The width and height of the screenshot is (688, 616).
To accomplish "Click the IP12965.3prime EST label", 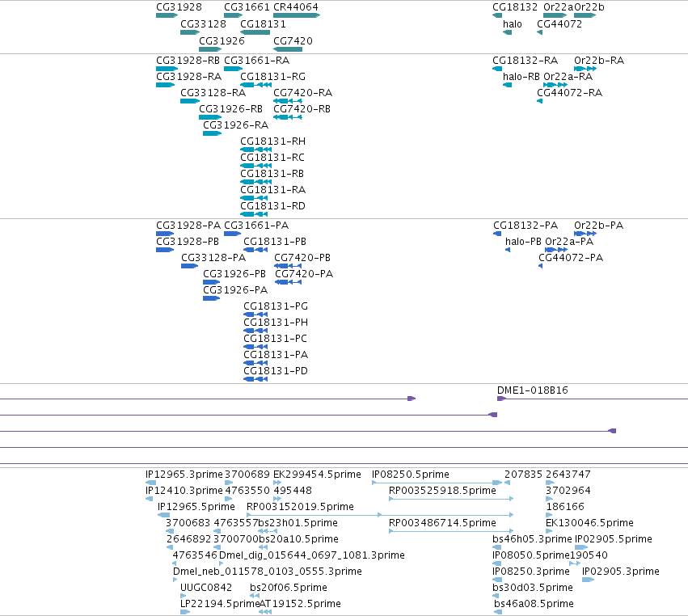I will point(184,475).
